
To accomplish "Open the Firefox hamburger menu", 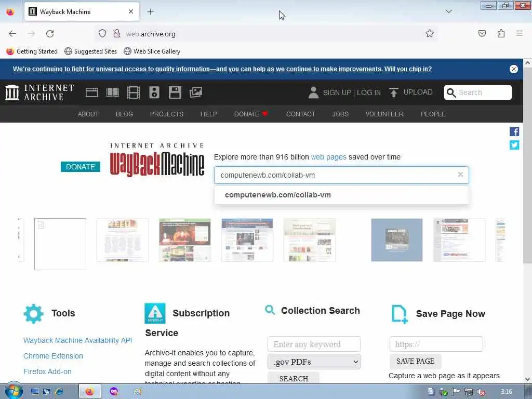I will 520,33.
